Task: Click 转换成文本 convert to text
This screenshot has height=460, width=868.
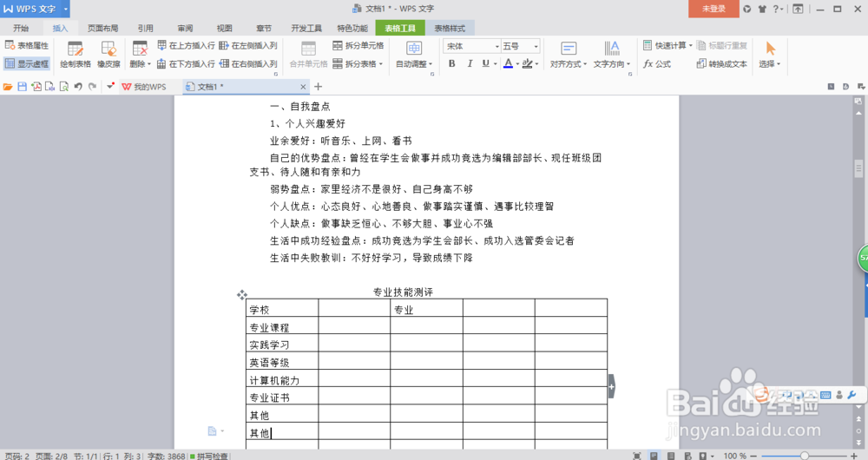Action: (x=722, y=63)
